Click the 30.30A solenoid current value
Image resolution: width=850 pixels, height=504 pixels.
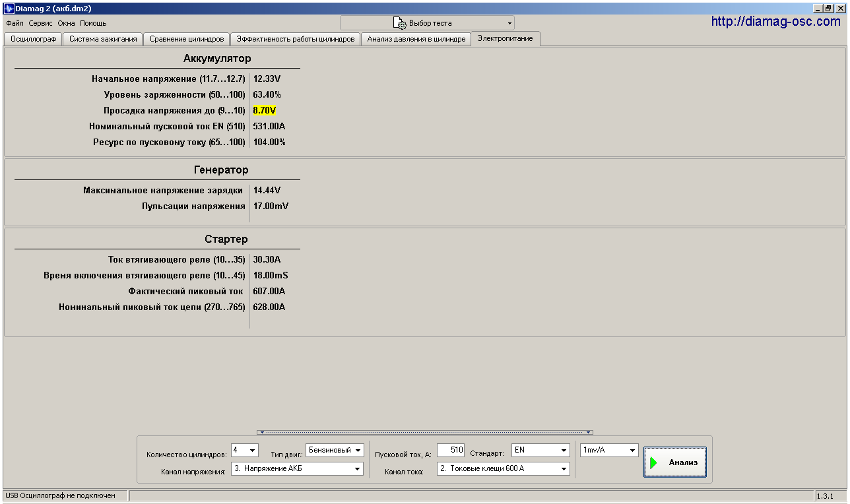point(267,259)
